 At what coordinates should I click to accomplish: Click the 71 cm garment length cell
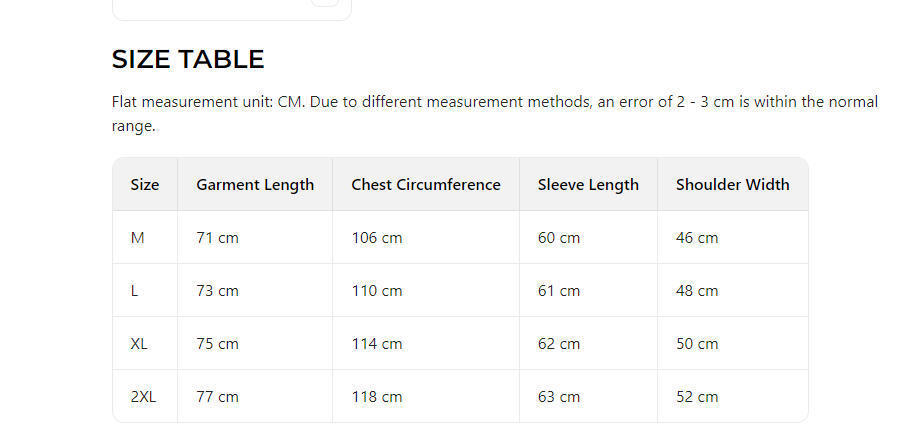(x=217, y=238)
